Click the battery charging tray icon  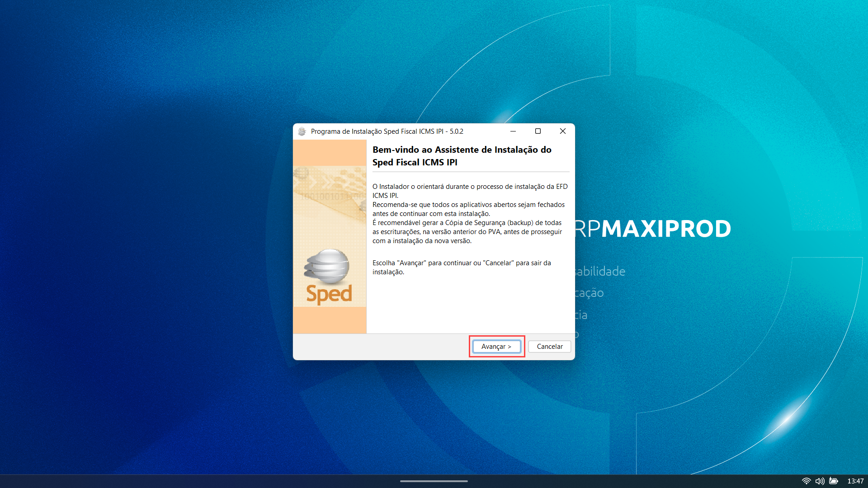(834, 481)
